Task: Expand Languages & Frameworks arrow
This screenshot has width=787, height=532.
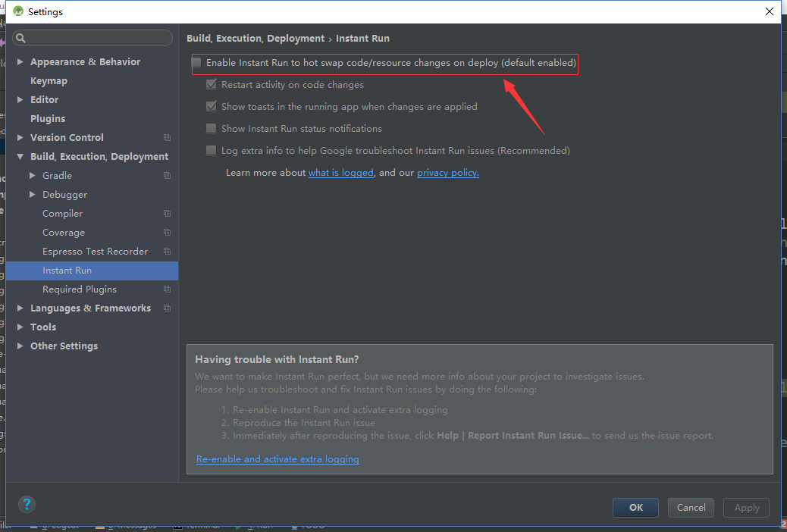Action: tap(20, 308)
